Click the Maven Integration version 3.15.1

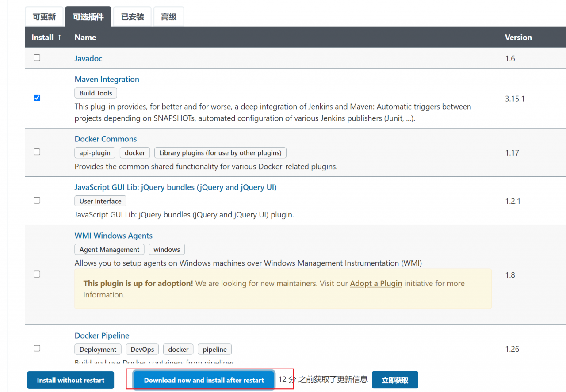[515, 99]
